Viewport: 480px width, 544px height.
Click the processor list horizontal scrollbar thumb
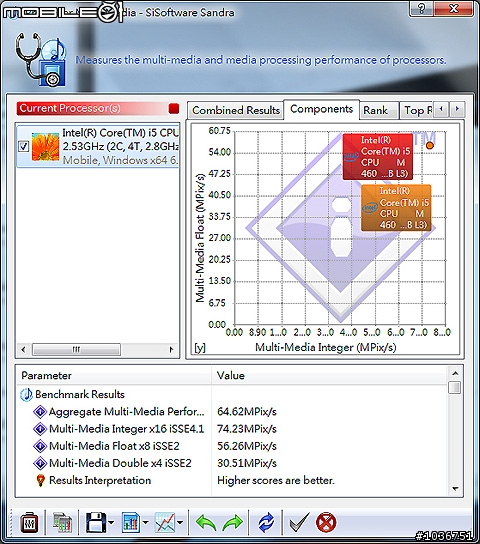[76, 349]
